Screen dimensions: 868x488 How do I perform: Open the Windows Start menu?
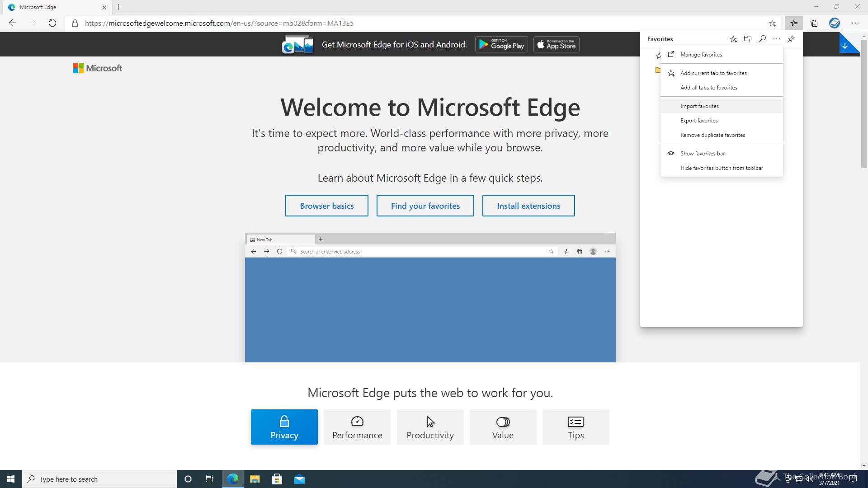(11, 479)
